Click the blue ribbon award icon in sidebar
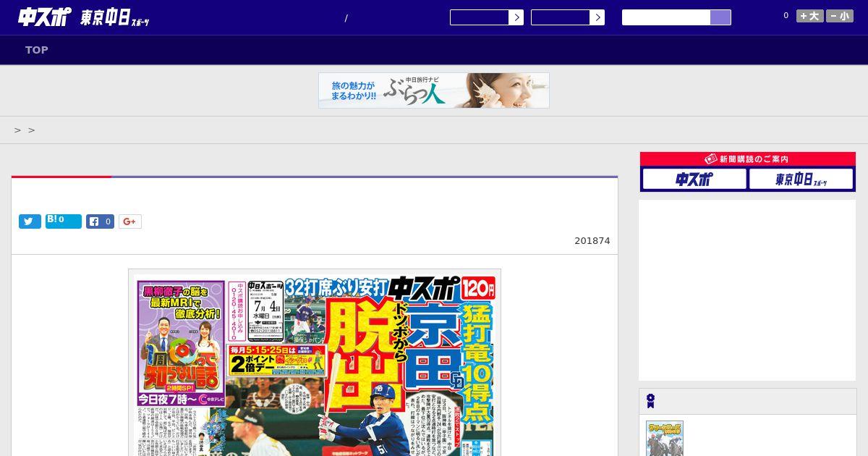868x456 pixels. pos(651,401)
